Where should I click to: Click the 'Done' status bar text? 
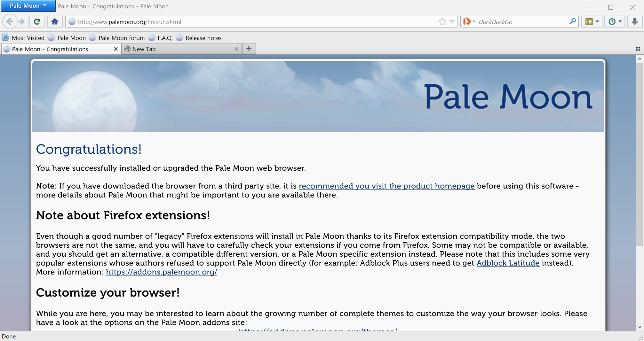9,336
